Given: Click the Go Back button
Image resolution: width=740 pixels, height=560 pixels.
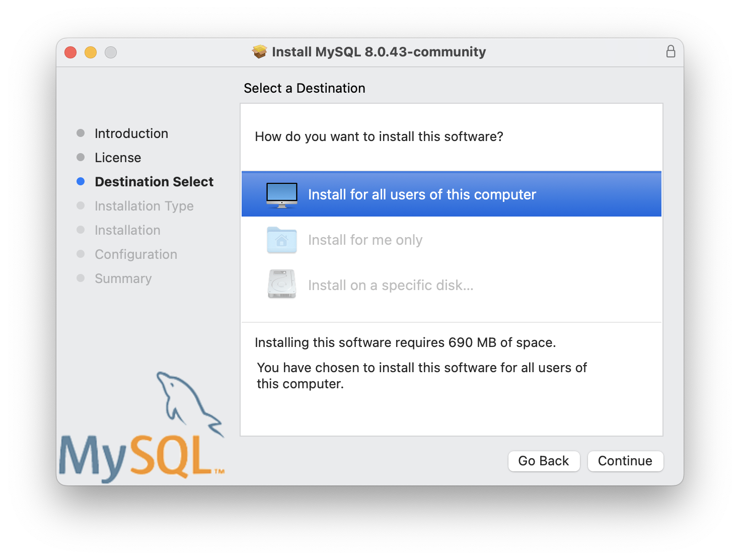Looking at the screenshot, I should point(544,461).
